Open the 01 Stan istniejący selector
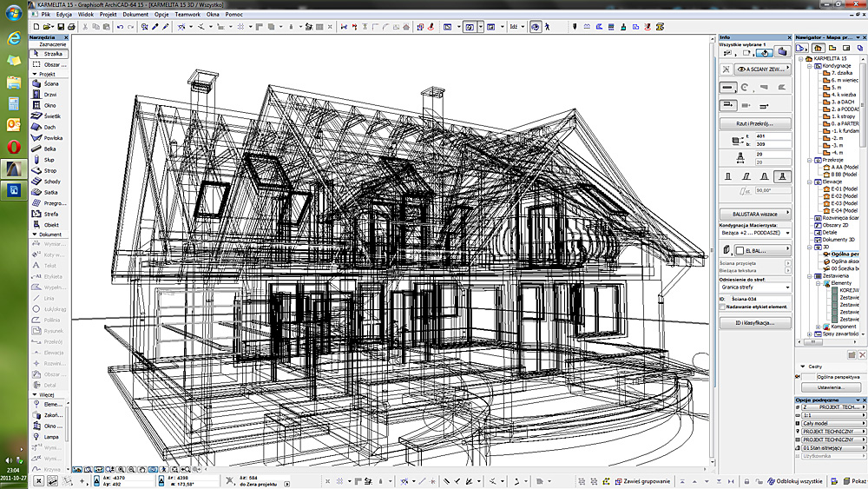Viewport: 868px width, 489px height. click(833, 447)
